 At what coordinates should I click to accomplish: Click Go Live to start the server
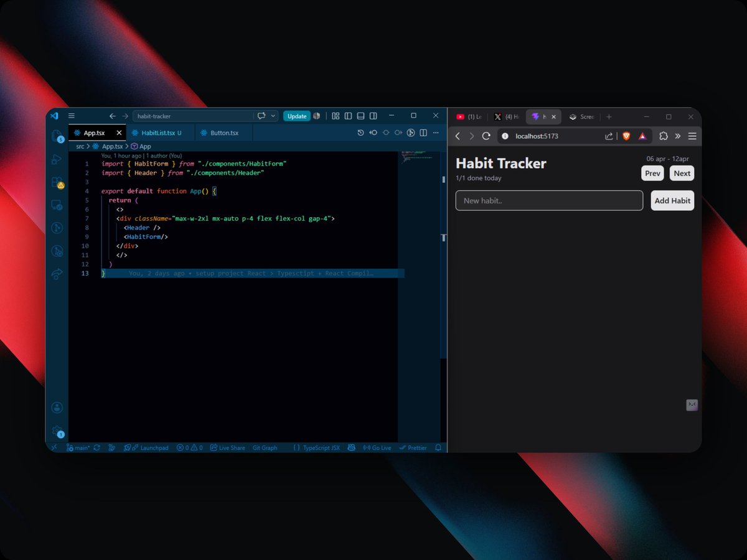click(377, 447)
